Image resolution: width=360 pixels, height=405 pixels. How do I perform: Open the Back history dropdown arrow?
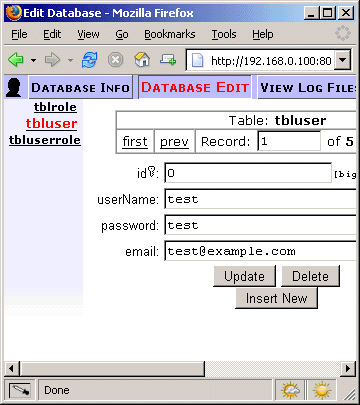pos(33,61)
